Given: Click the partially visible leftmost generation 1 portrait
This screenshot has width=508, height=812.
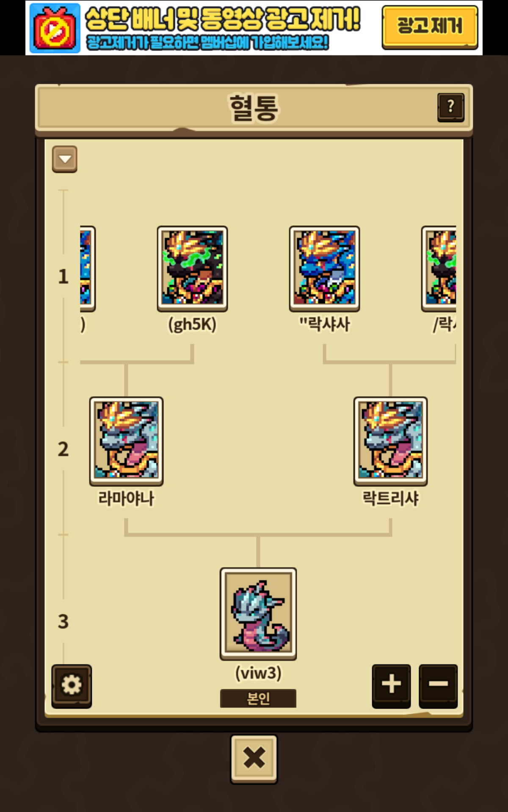Looking at the screenshot, I should (x=88, y=269).
